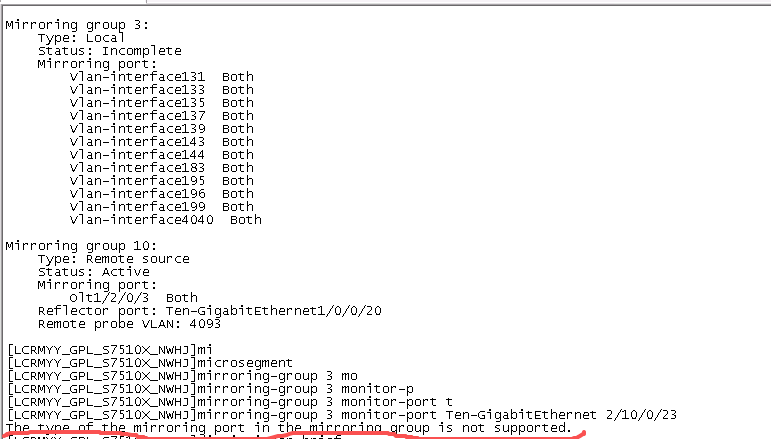This screenshot has width=771, height=439.
Task: Click the "Mirroring group 10:" heading line
Action: pos(66,245)
